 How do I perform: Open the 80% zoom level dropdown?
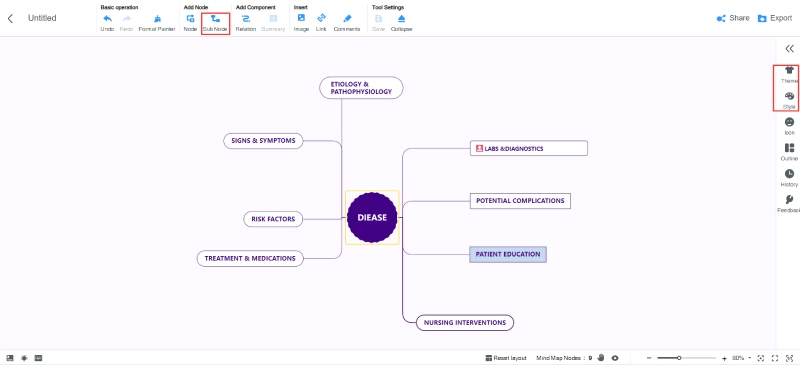742,358
